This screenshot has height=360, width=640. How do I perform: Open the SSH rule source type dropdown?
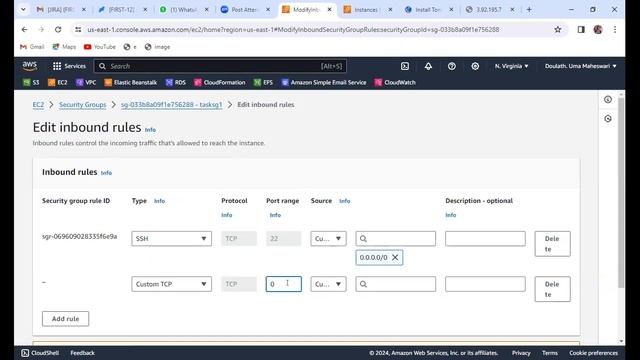pyautogui.click(x=328, y=239)
